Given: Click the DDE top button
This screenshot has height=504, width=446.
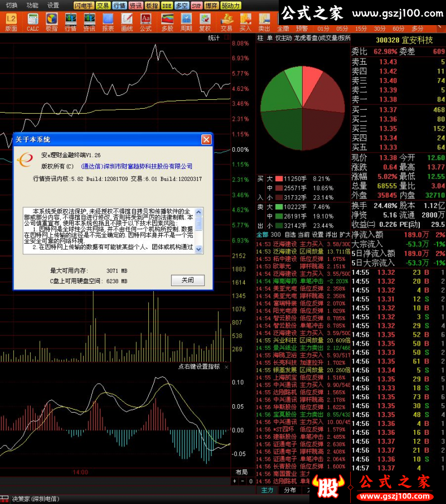Looking at the screenshot, I should pyautogui.click(x=167, y=6).
